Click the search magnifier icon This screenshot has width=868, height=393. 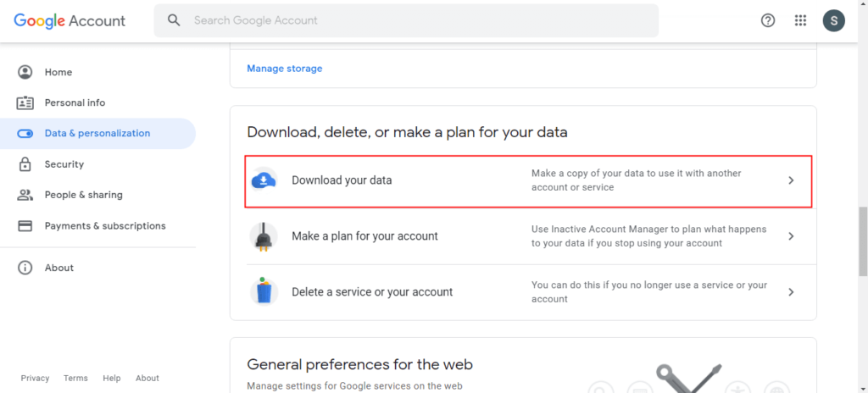coord(175,20)
